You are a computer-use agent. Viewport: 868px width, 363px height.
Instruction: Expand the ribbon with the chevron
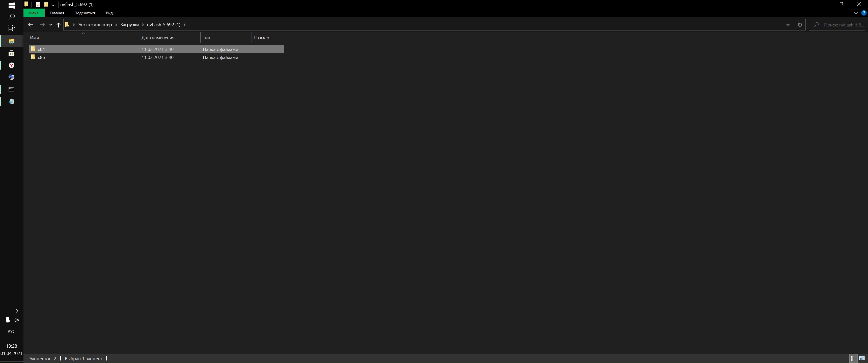coord(856,13)
